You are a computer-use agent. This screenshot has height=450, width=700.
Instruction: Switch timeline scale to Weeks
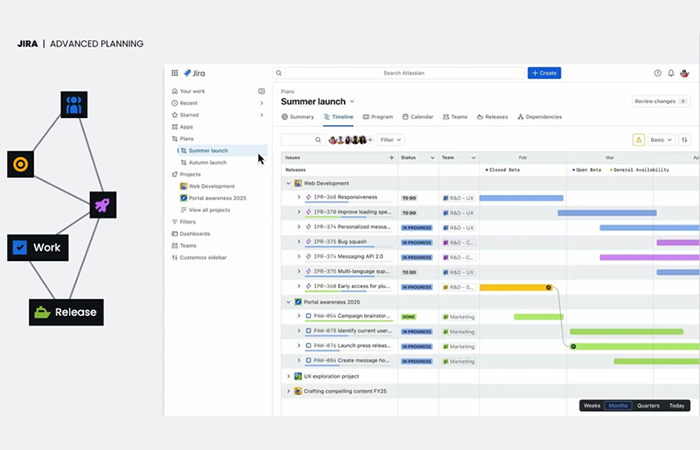(592, 405)
